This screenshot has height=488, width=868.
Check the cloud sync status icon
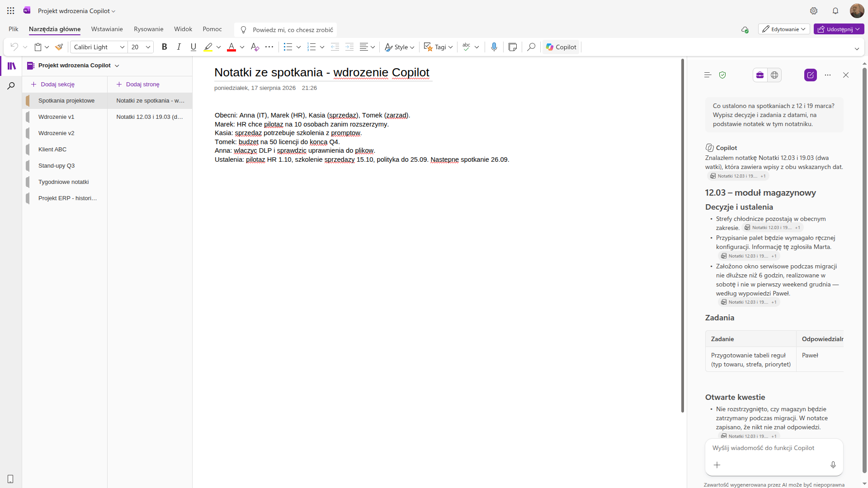[745, 30]
